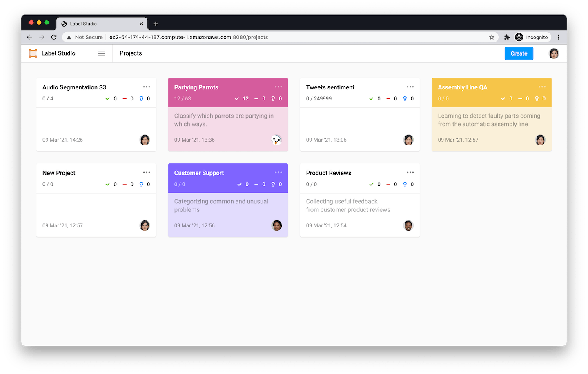Screen dimensions: 588x374
Task: Open the hamburger sidebar menu
Action: 101,53
